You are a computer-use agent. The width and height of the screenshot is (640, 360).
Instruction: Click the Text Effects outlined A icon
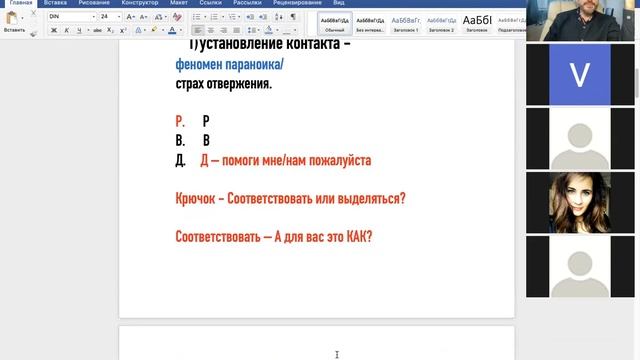pyautogui.click(x=138, y=30)
